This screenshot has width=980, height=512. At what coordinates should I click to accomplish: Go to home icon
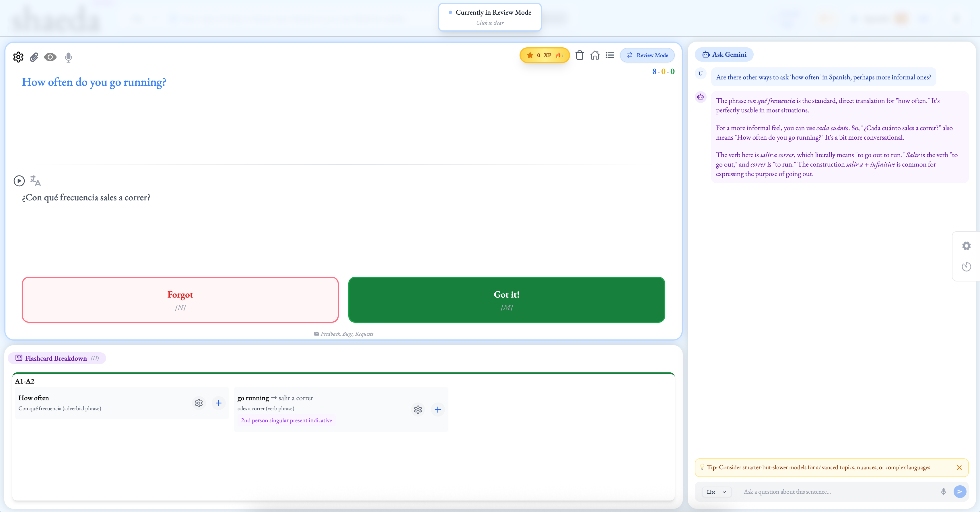click(595, 55)
